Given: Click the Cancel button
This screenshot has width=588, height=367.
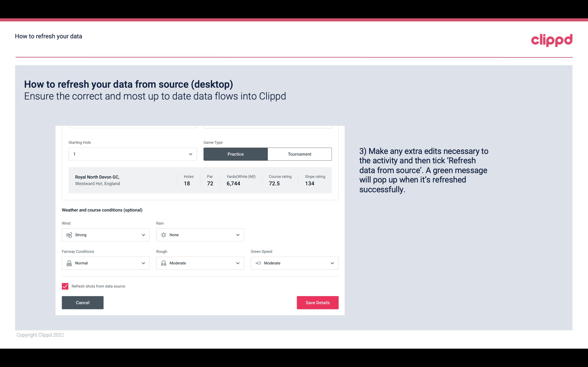Looking at the screenshot, I should coord(83,302).
